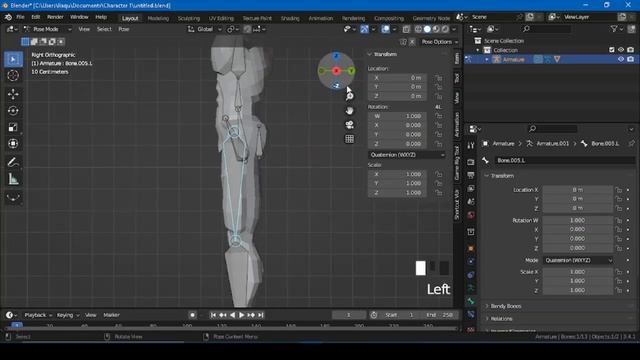The image size is (640, 360).
Task: Click the Move view hand icon
Action: 349,111
